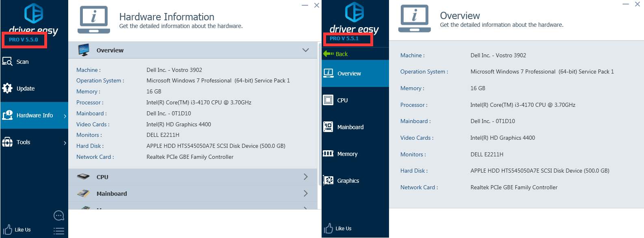Expand the CPU row using its right chevron
644x238 pixels.
point(305,177)
